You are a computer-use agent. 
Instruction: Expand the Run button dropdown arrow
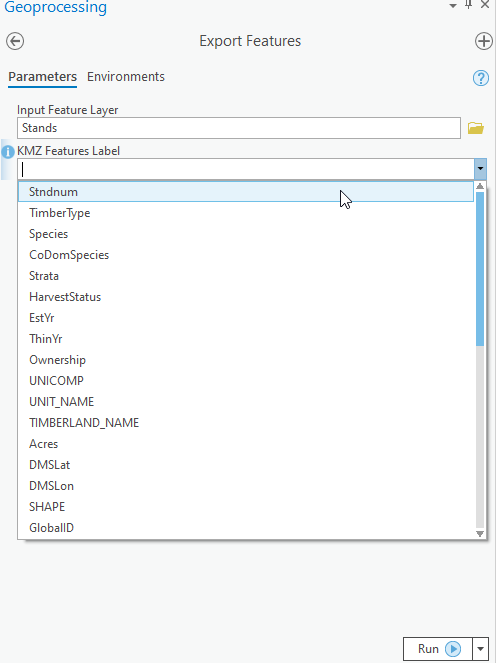(x=480, y=649)
